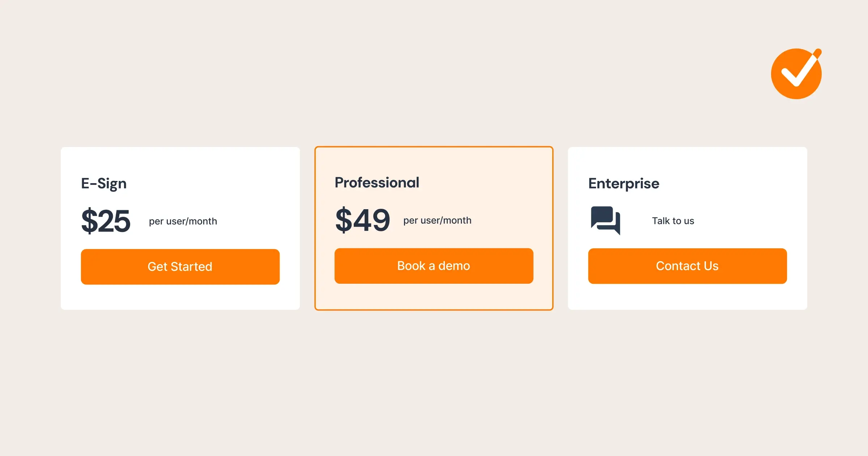The height and width of the screenshot is (456, 868).
Task: Click per user/month beside the $49 price
Action: pyautogui.click(x=437, y=220)
